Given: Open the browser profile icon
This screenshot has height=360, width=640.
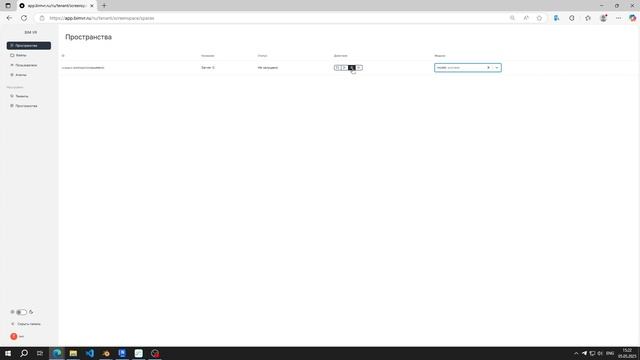Looking at the screenshot, I should [603, 18].
